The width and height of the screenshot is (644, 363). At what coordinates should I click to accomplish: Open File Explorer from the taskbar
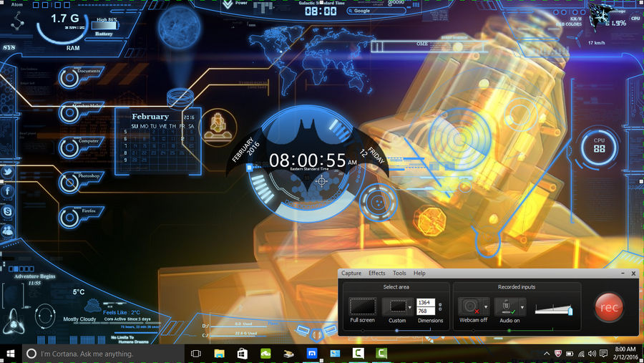(220, 354)
